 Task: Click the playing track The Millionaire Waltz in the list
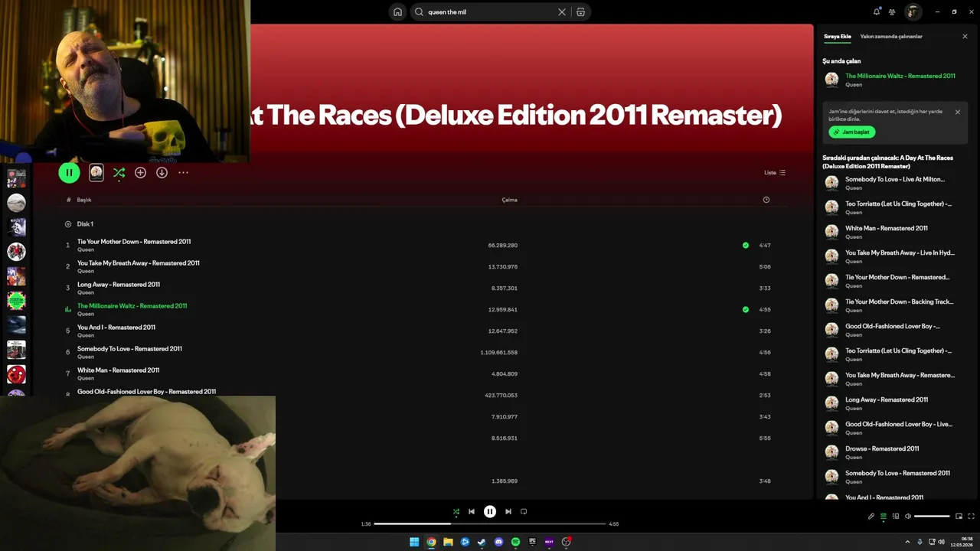(132, 306)
